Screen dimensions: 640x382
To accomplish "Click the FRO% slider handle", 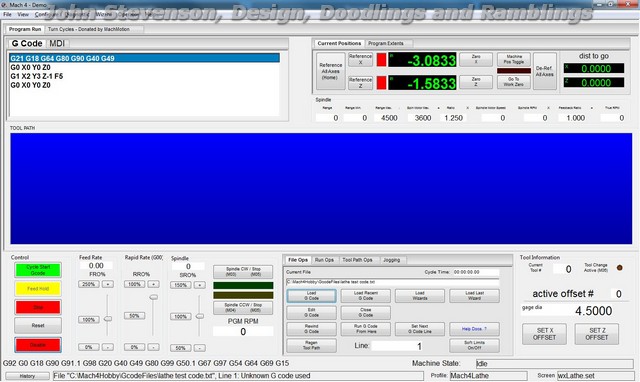I will [108, 319].
